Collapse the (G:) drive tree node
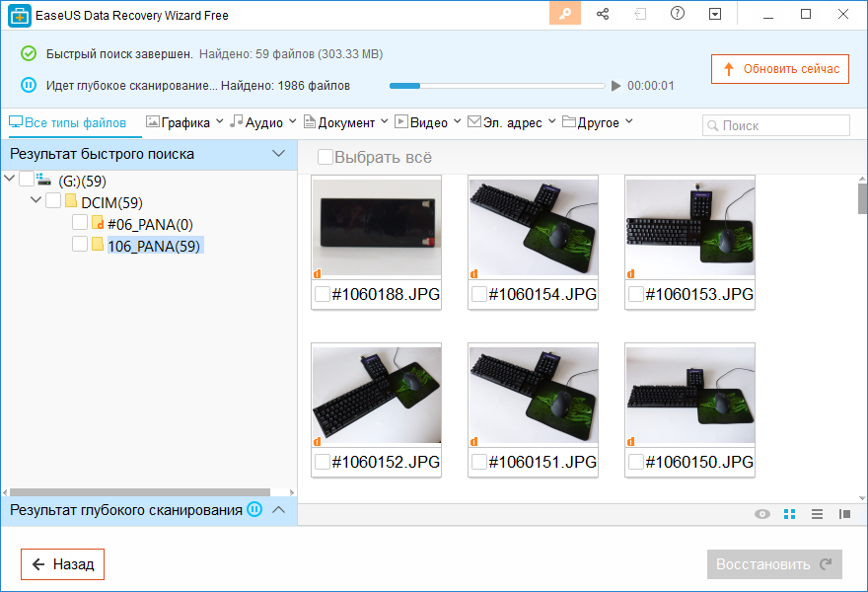Screen dimensions: 868x592 [x=10, y=178]
